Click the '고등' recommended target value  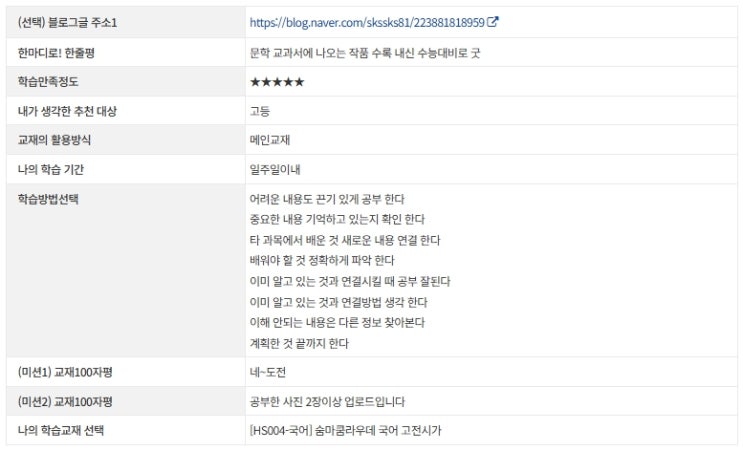click(x=260, y=111)
